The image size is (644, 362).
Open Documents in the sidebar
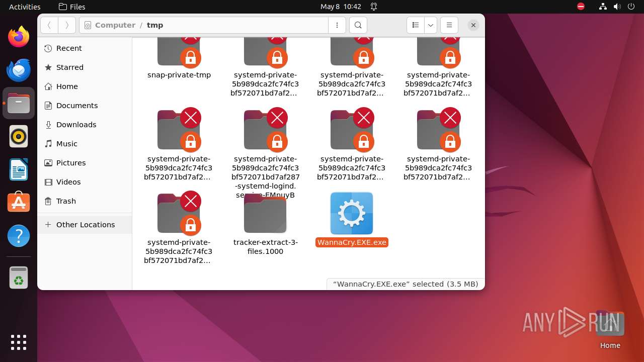[85, 106]
